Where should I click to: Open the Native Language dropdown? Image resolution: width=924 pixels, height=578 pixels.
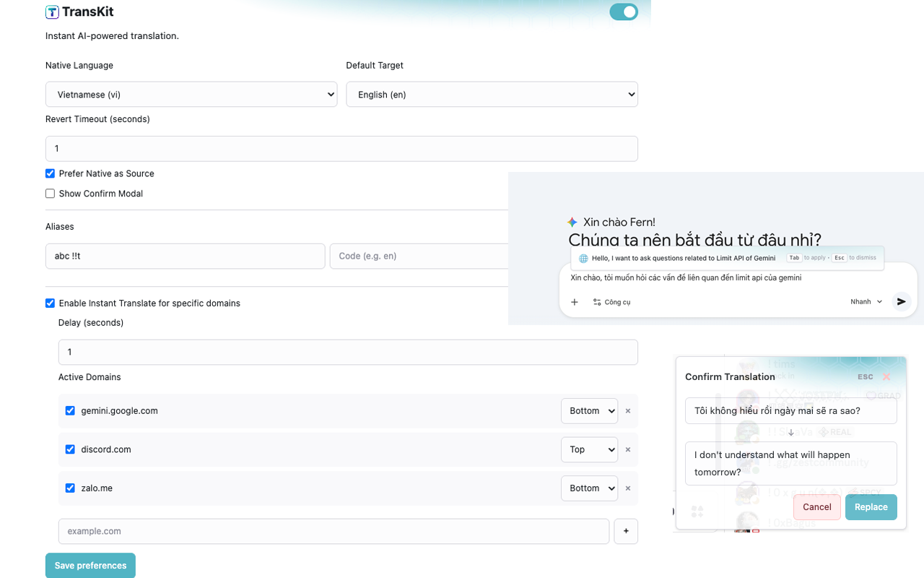tap(191, 95)
